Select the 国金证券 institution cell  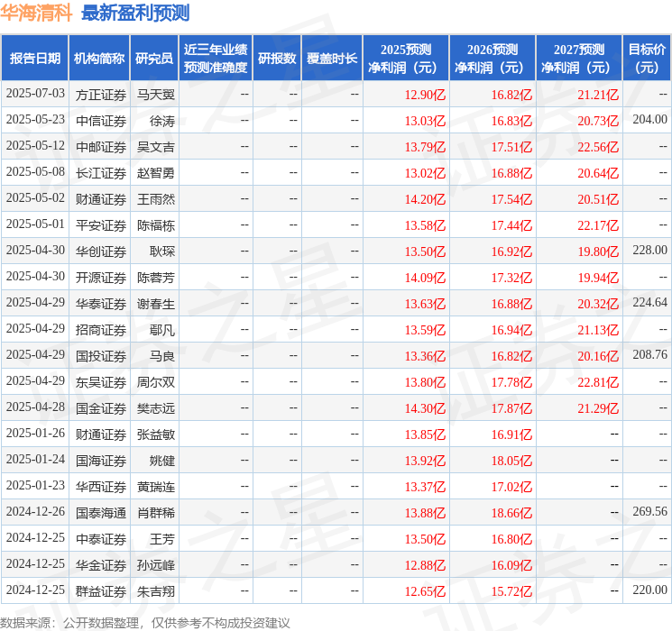[101, 408]
